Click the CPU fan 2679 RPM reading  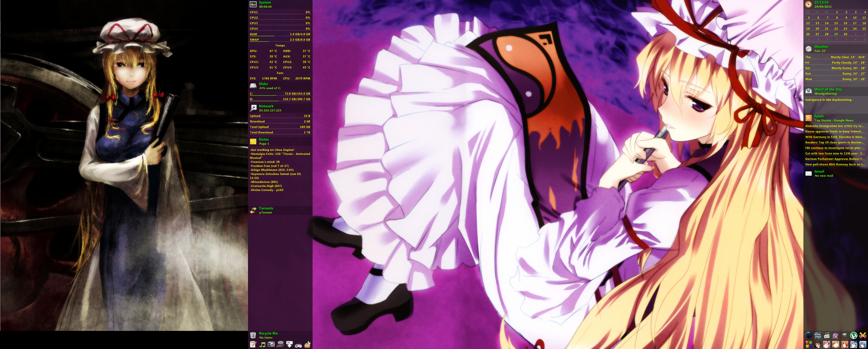click(296, 79)
